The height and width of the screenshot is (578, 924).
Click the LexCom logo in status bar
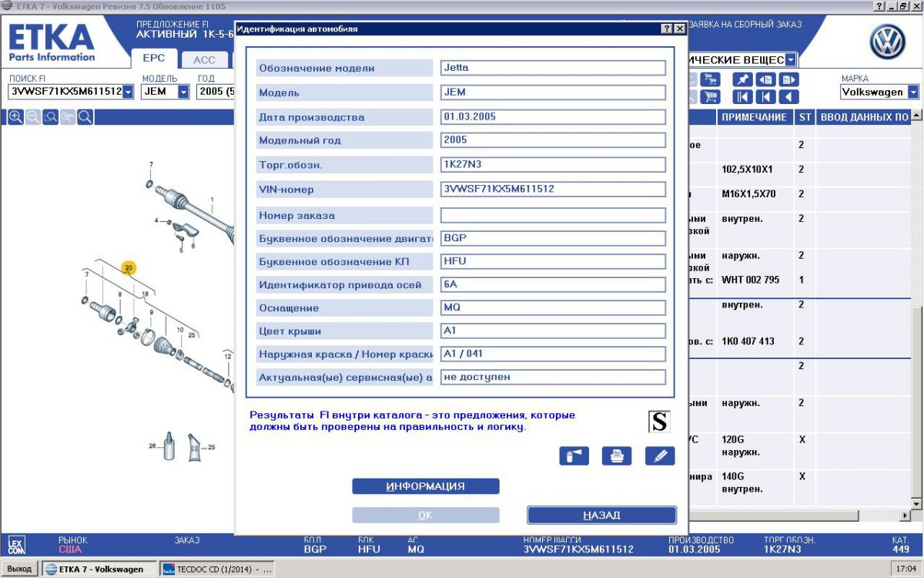(x=16, y=544)
